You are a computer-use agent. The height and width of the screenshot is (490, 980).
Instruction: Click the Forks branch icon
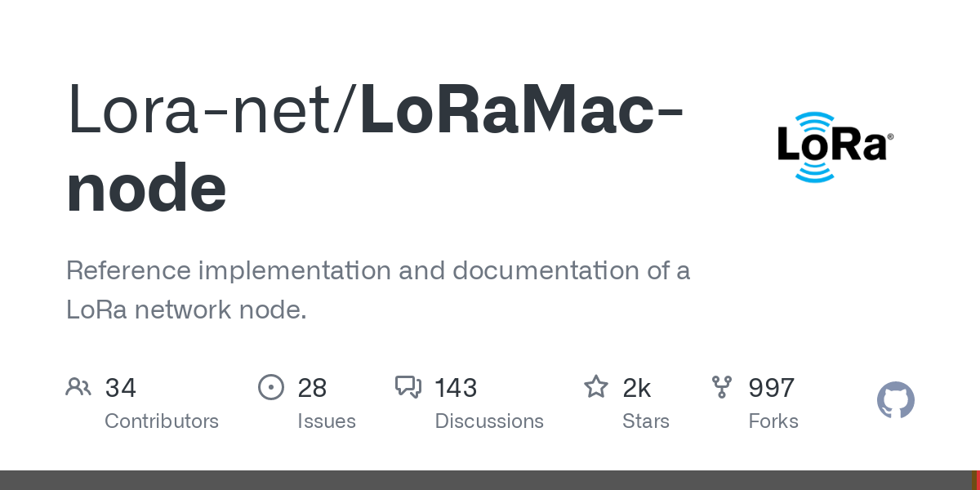(722, 387)
